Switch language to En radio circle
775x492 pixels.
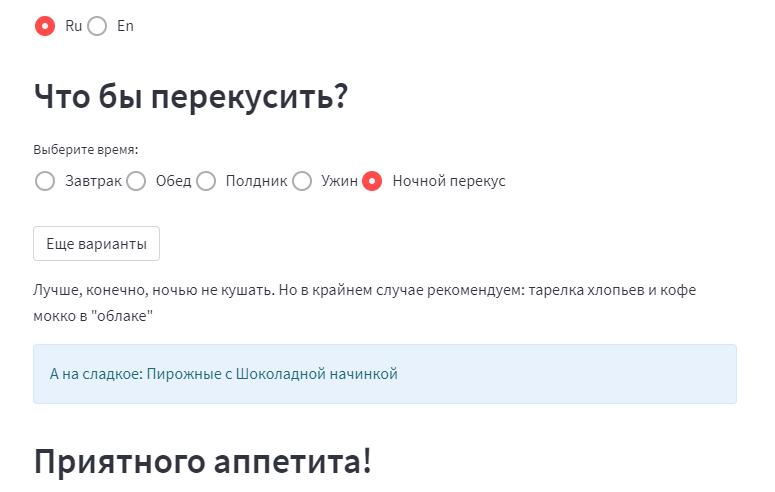coord(97,26)
